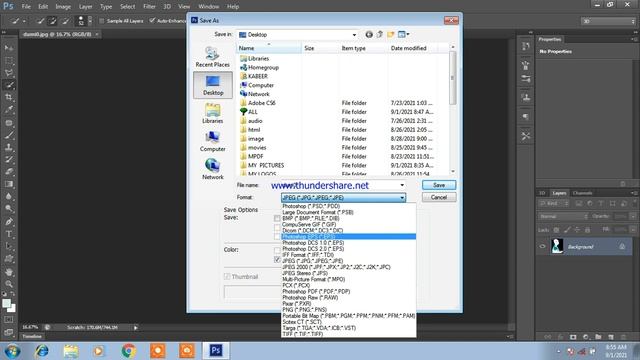
Task: Open the Window menu
Action: click(209, 7)
